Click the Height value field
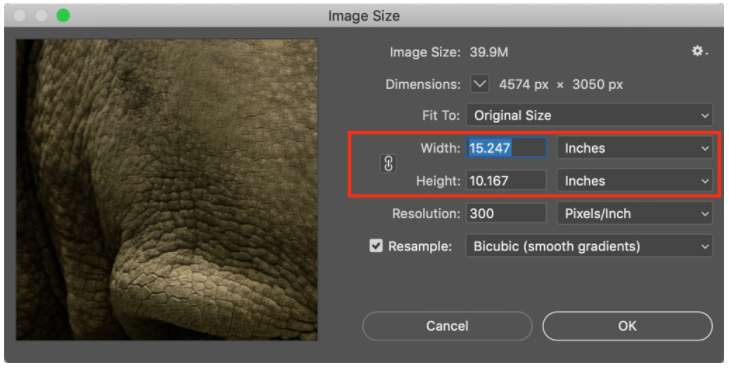Viewport: 729px width, 370px height. pos(506,180)
